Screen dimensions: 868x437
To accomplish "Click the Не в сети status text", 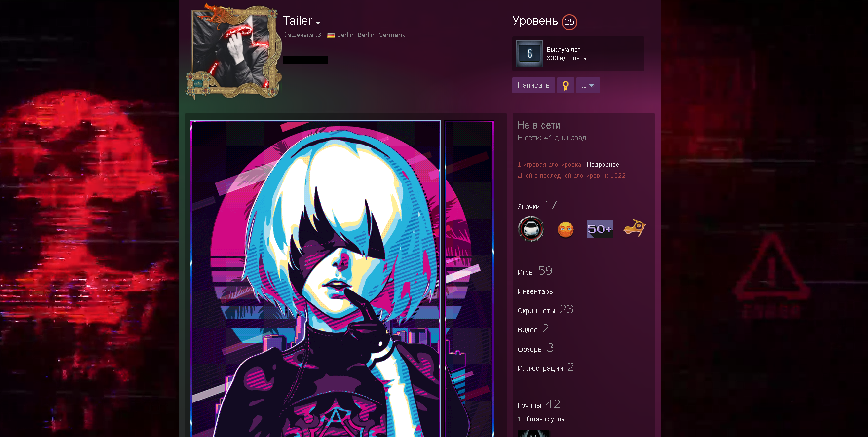I will pos(539,125).
